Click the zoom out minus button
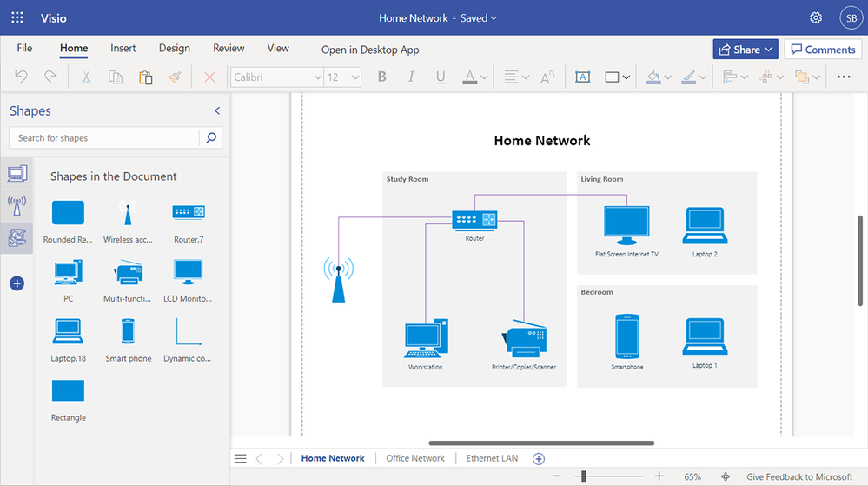Image resolution: width=868 pixels, height=486 pixels. pyautogui.click(x=557, y=476)
